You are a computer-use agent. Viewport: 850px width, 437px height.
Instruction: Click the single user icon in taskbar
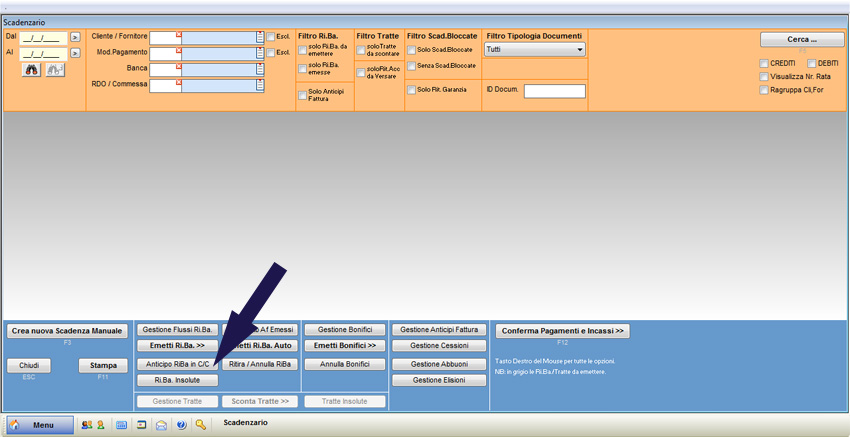pyautogui.click(x=100, y=425)
